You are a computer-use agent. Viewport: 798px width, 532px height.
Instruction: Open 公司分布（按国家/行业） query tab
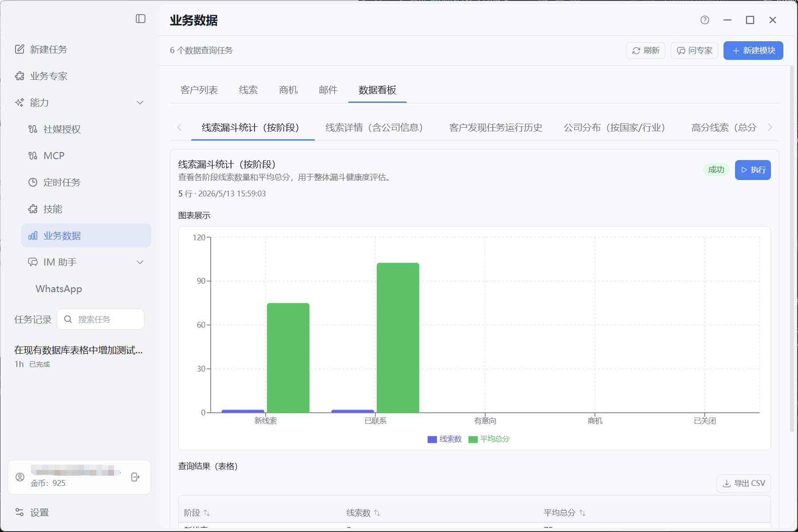(617, 128)
